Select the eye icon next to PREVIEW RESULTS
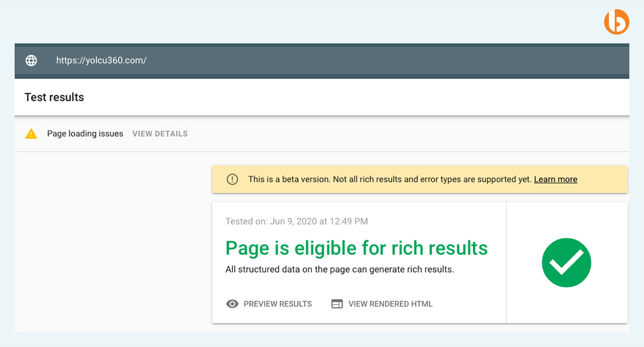 click(x=232, y=304)
